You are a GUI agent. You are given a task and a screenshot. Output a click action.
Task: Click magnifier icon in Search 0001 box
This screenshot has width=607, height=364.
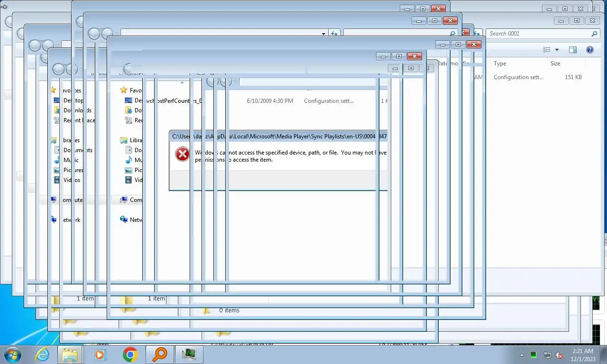pos(594,34)
